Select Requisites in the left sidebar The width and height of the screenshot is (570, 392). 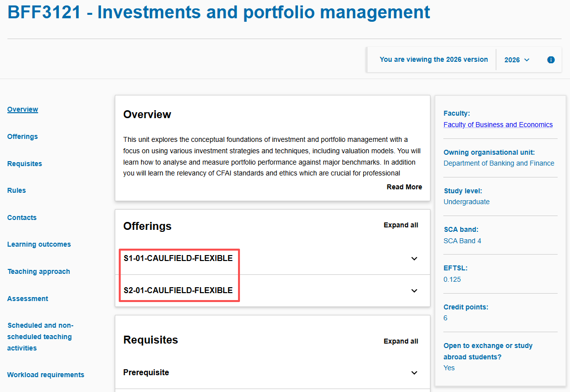[25, 164]
